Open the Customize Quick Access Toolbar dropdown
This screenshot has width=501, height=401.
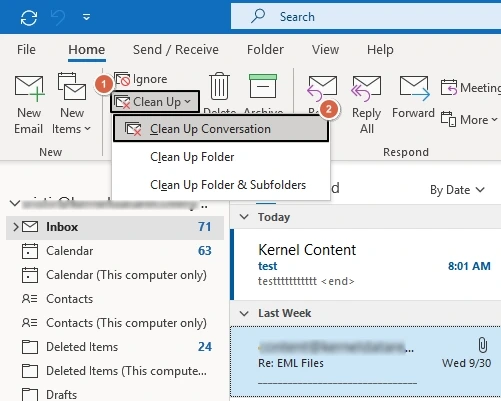pyautogui.click(x=86, y=17)
